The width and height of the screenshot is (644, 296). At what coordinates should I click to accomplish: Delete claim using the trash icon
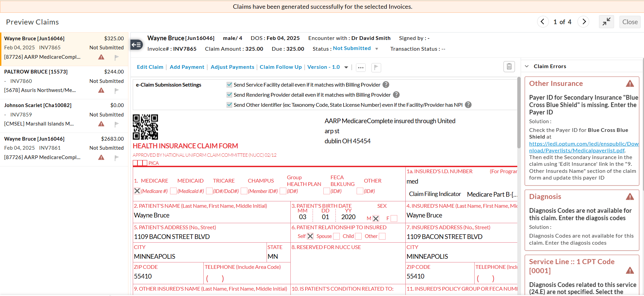point(509,67)
